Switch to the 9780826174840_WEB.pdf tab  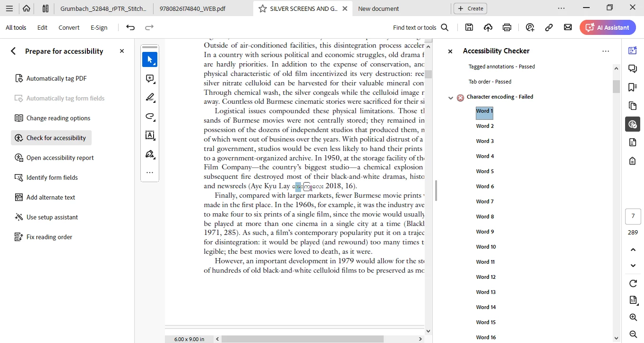pyautogui.click(x=192, y=8)
